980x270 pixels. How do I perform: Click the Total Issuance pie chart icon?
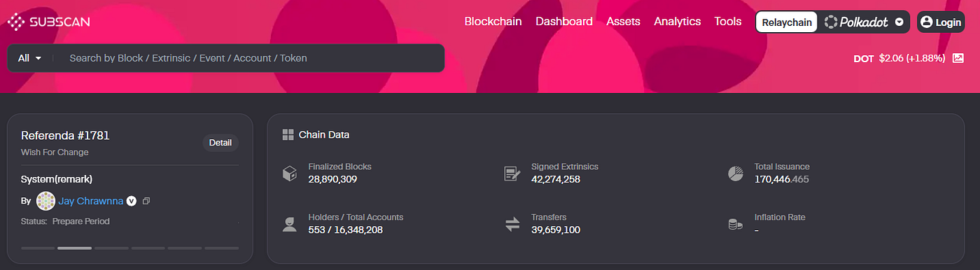735,173
